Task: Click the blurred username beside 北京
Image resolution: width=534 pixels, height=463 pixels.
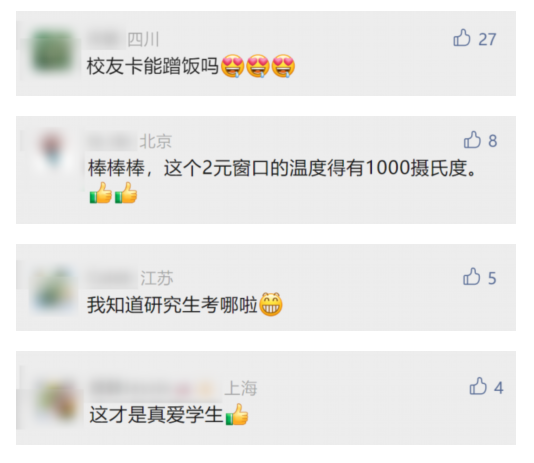Action: click(112, 141)
